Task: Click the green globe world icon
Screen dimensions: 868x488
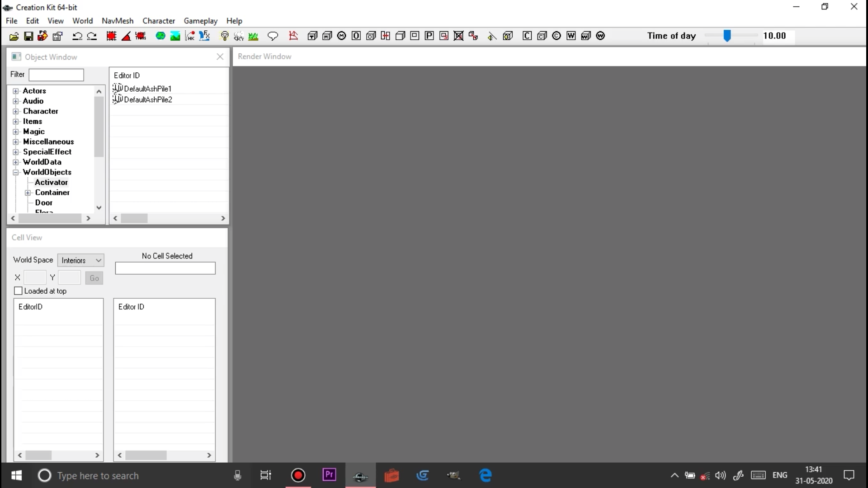Action: pos(160,36)
